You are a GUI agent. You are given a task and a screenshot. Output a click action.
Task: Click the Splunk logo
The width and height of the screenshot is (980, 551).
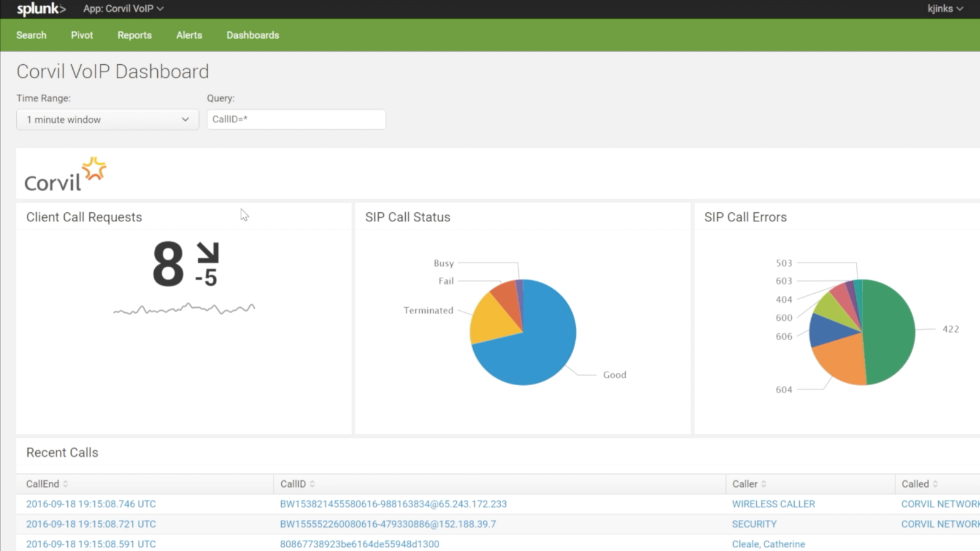[x=41, y=9]
